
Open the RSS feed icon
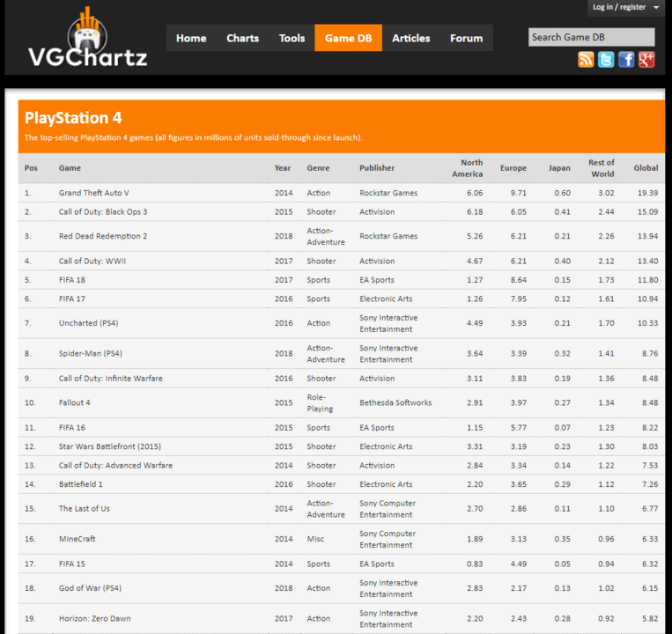click(586, 60)
